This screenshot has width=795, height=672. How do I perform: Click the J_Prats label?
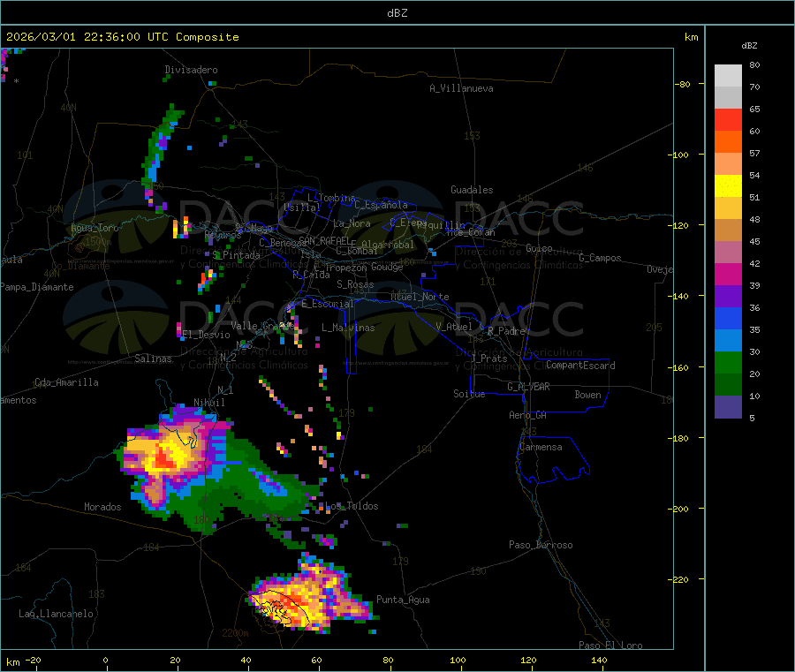point(488,359)
